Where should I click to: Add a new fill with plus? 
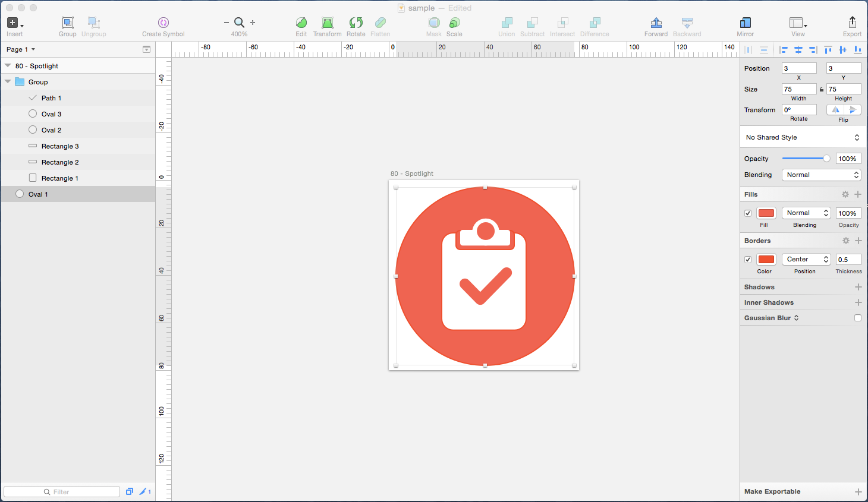858,194
